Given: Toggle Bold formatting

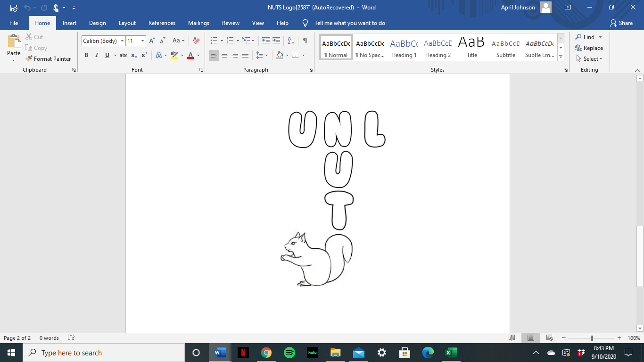Looking at the screenshot, I should coord(86,55).
